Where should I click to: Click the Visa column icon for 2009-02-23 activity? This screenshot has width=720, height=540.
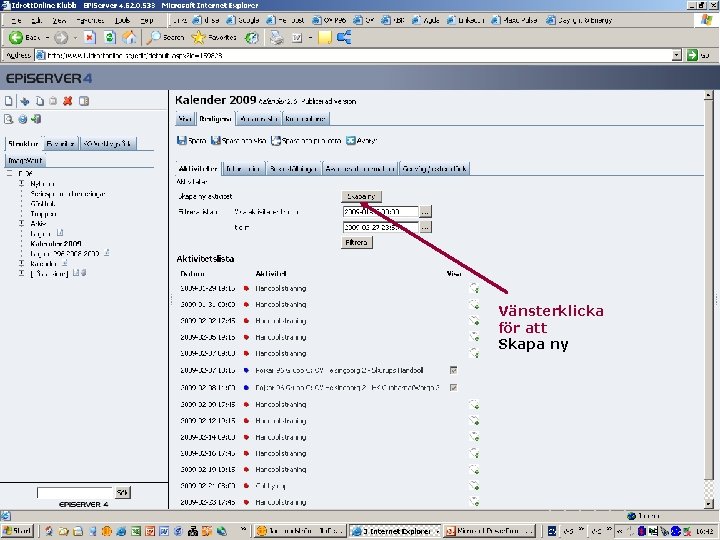tap(474, 502)
